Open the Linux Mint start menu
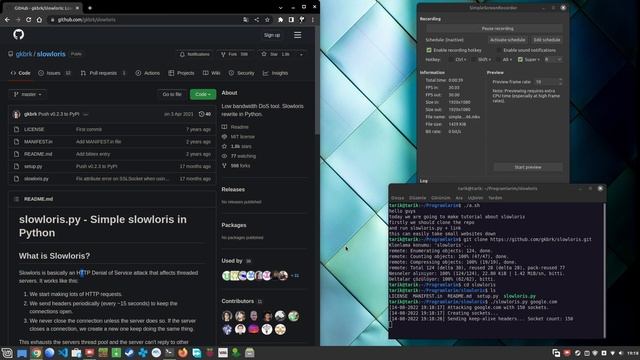Screen dimensions: 640x360 [x=7, y=353]
